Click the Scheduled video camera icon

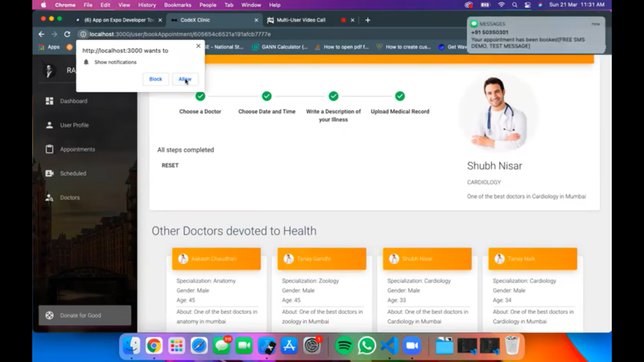[49, 173]
